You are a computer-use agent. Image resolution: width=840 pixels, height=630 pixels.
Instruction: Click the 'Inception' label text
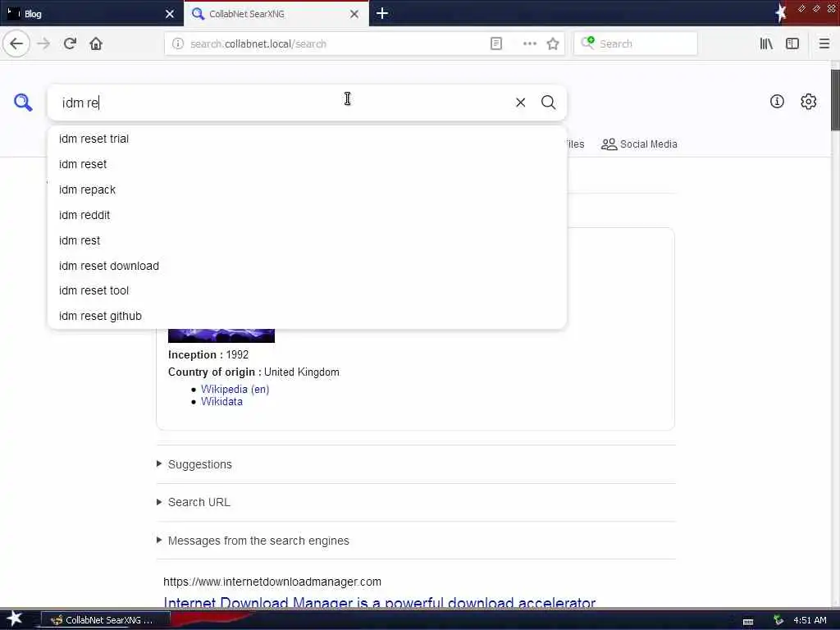click(x=195, y=355)
